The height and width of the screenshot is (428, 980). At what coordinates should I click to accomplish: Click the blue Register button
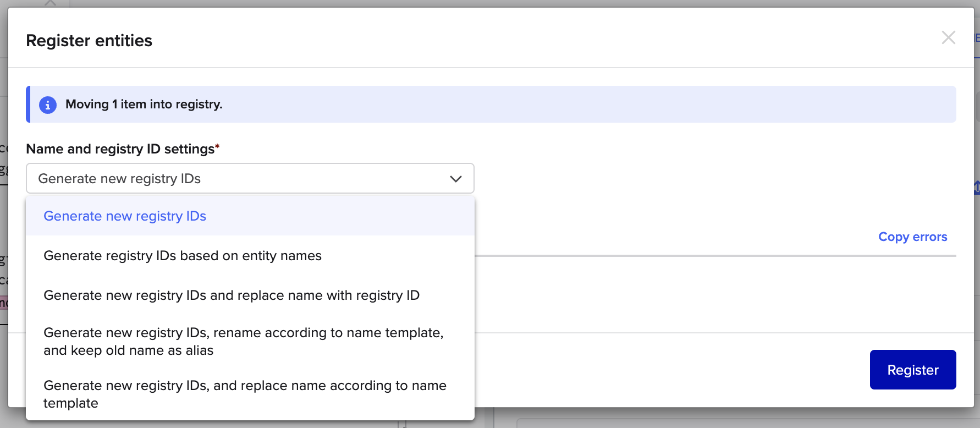point(913,370)
